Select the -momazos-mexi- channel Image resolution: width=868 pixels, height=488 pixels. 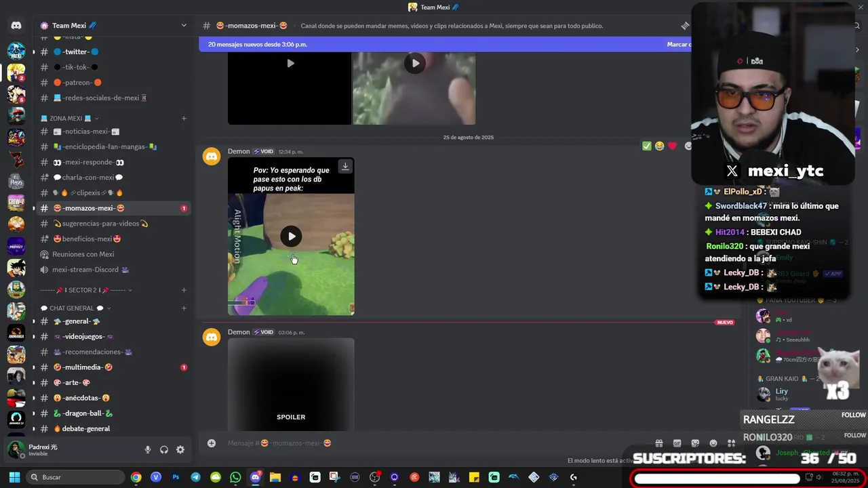coord(113,208)
